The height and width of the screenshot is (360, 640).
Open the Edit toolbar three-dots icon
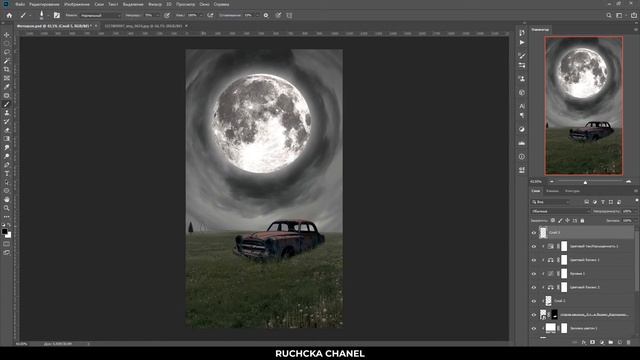click(7, 217)
